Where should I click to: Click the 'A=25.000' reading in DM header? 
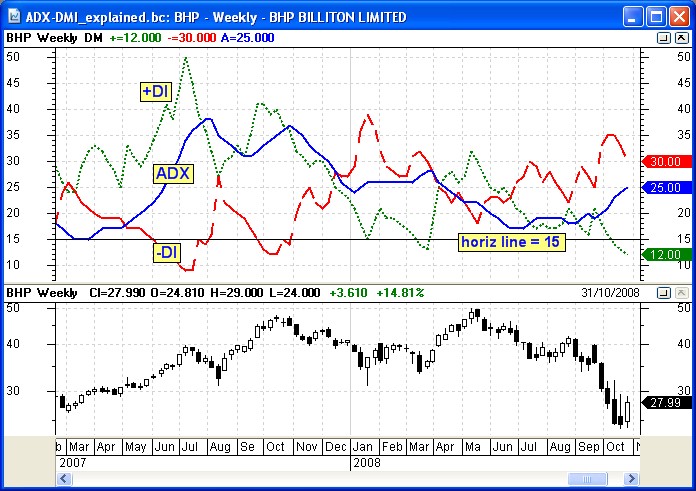[247, 38]
